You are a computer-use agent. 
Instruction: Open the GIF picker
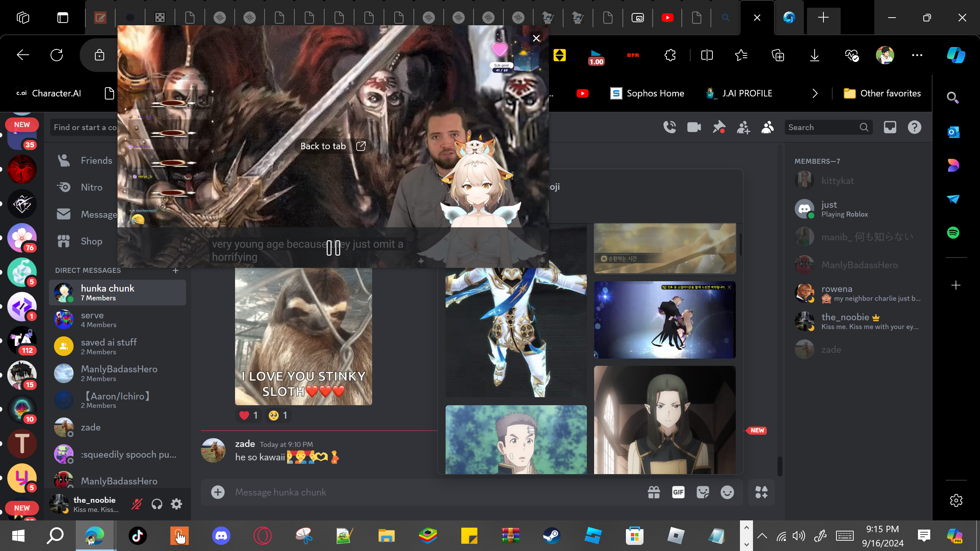[x=678, y=492]
